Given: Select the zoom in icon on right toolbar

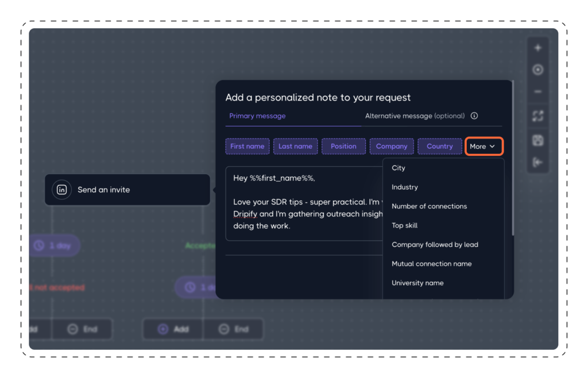Looking at the screenshot, I should pyautogui.click(x=537, y=47).
